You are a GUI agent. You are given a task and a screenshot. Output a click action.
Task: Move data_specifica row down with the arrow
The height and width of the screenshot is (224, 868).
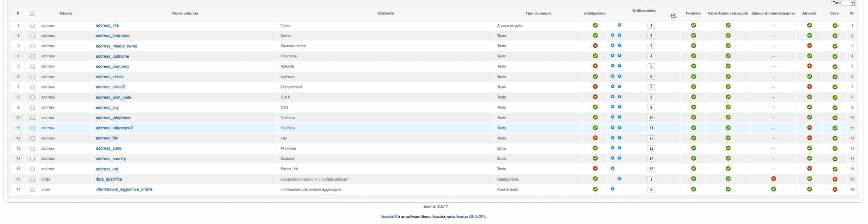(x=619, y=178)
